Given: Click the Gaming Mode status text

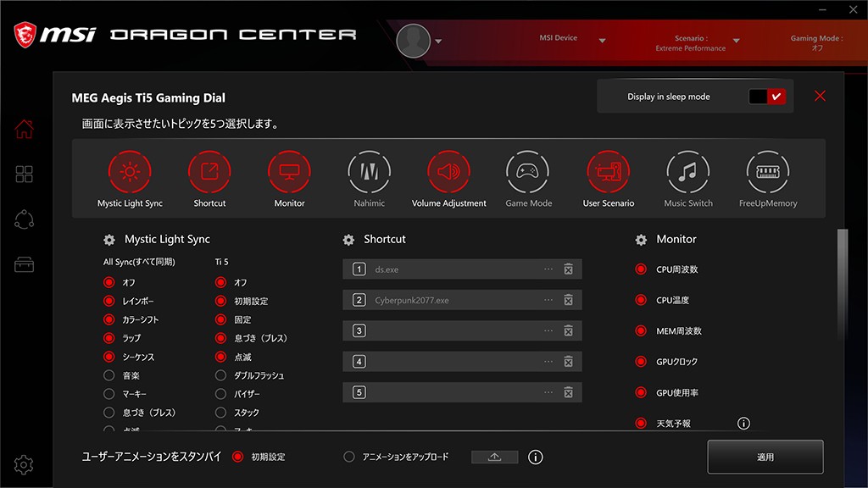Looking at the screenshot, I should tap(816, 43).
